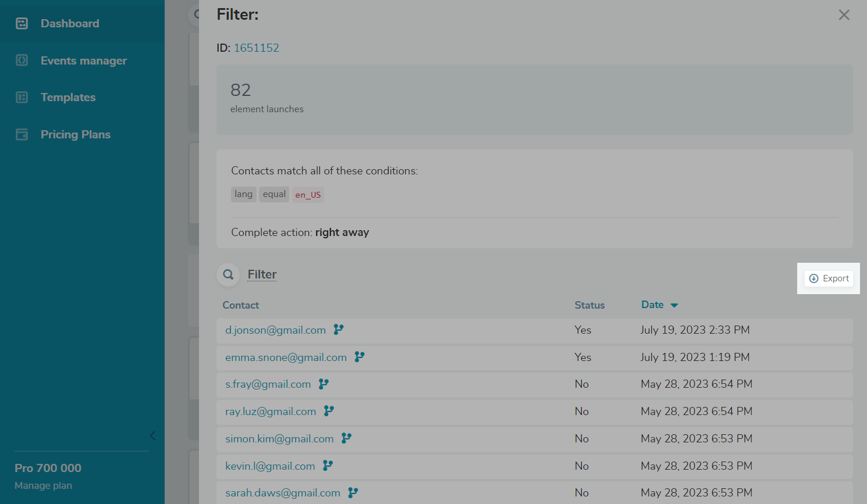Viewport: 867px width, 504px height.
Task: Click the magnifier search icon beside Filter
Action: point(228,274)
